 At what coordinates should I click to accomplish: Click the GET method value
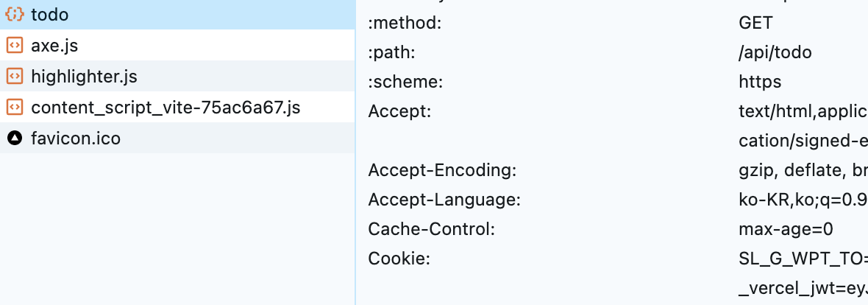755,24
